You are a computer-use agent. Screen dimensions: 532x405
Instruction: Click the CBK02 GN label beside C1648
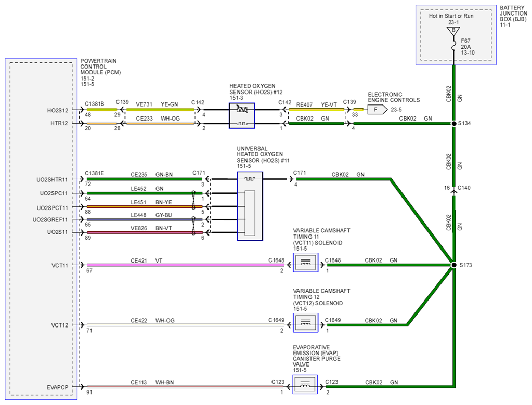pos(381,260)
